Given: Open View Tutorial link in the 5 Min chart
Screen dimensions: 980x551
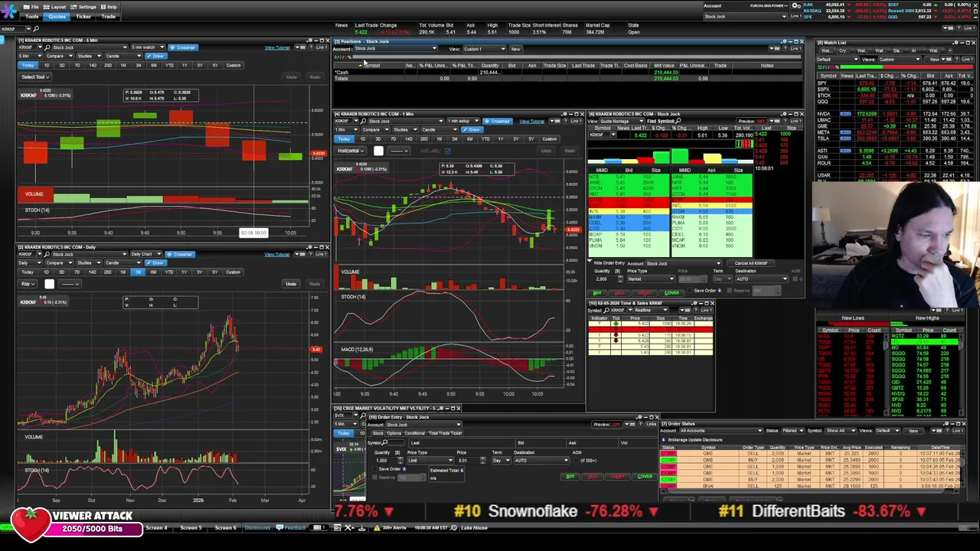Looking at the screenshot, I should pyautogui.click(x=277, y=47).
